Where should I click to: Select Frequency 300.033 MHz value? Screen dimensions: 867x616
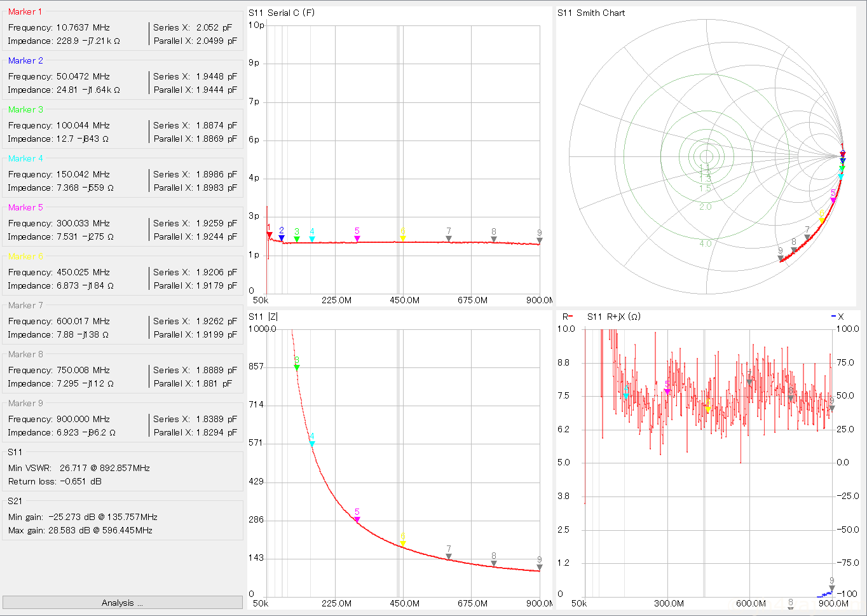tap(83, 223)
